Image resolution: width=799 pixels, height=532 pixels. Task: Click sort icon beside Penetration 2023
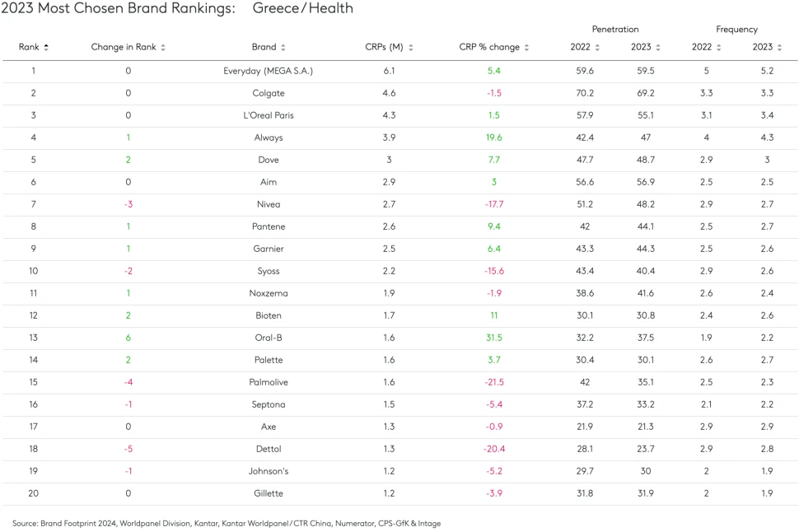[658, 48]
